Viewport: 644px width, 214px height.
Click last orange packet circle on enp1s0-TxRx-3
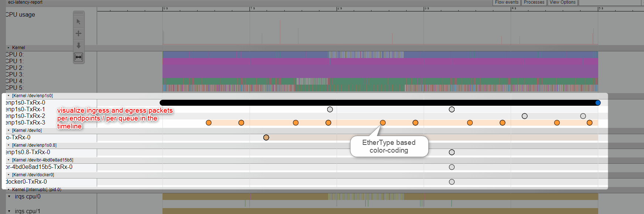(590, 123)
